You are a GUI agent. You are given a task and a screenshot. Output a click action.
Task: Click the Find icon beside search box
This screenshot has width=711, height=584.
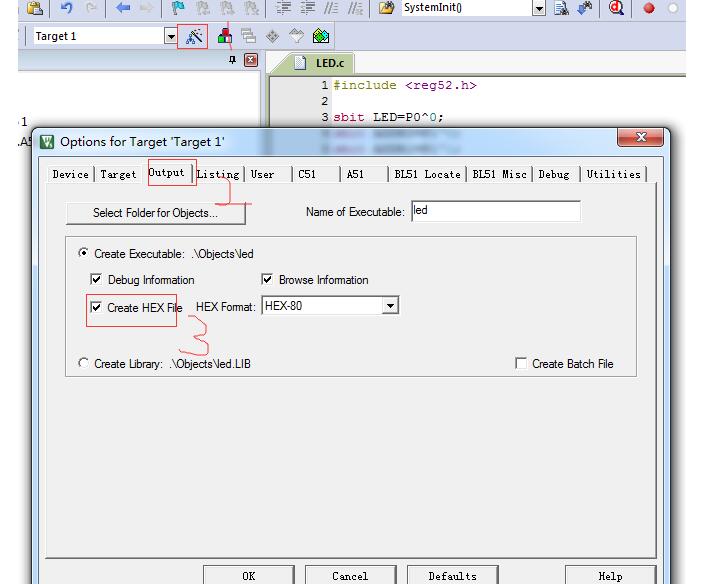(x=561, y=8)
